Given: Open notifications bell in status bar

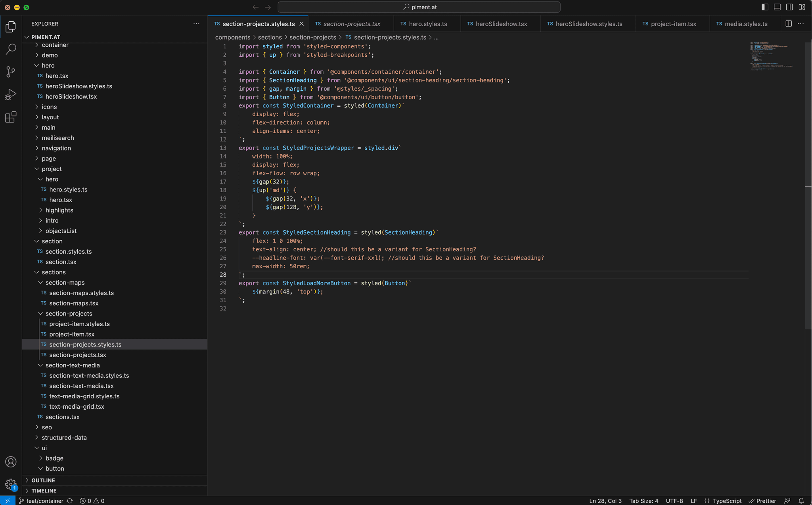Looking at the screenshot, I should coord(801,501).
